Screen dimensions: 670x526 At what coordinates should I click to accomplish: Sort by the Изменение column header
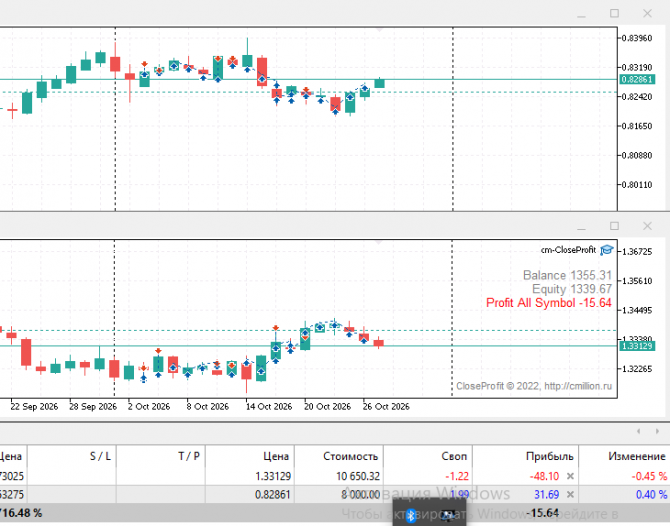625,456
